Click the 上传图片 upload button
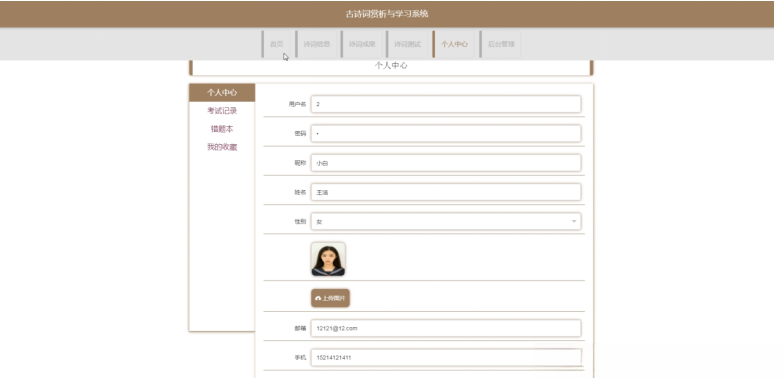The width and height of the screenshot is (783, 378). click(x=330, y=298)
